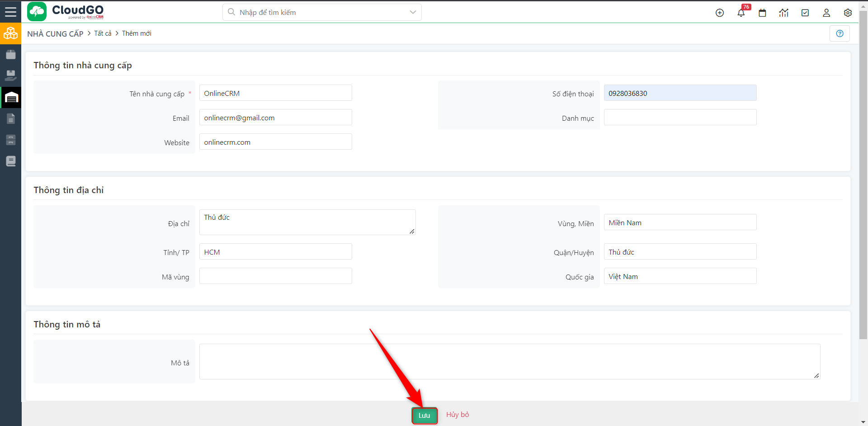
Task: Open the document sidebar icon
Action: tap(11, 118)
